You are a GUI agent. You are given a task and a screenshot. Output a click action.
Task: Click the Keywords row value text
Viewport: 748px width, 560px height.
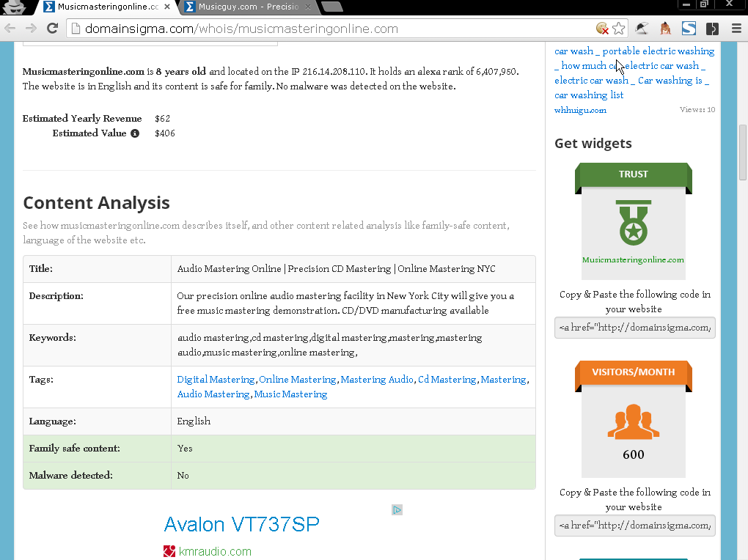point(330,345)
